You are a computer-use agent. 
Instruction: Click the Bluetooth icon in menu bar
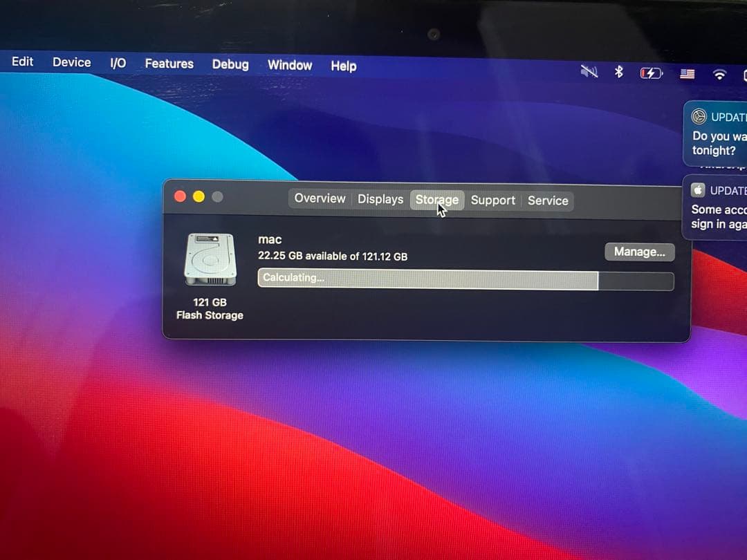coord(619,71)
